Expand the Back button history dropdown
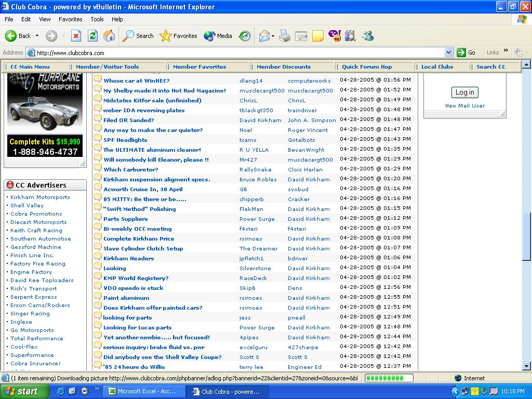This screenshot has width=532, height=399. tap(37, 36)
